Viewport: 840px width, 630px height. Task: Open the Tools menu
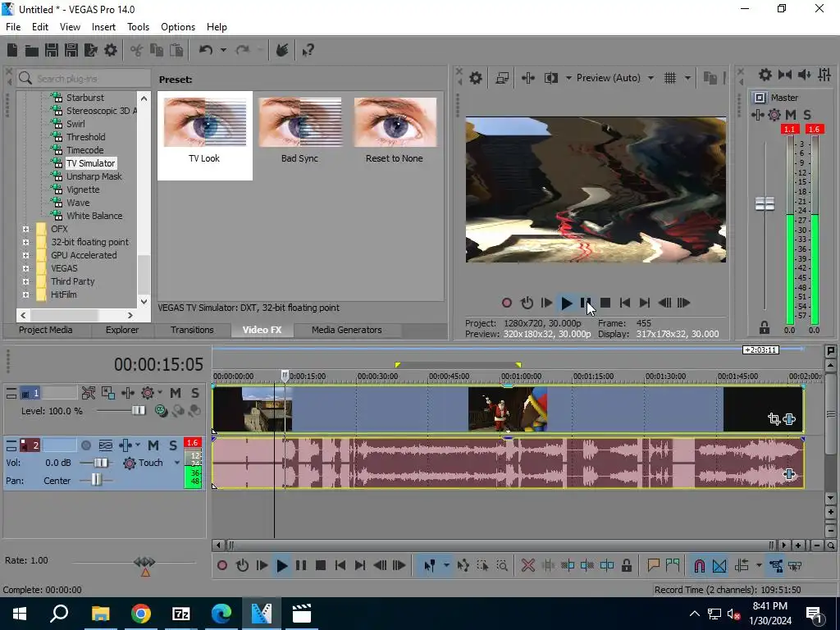[138, 27]
